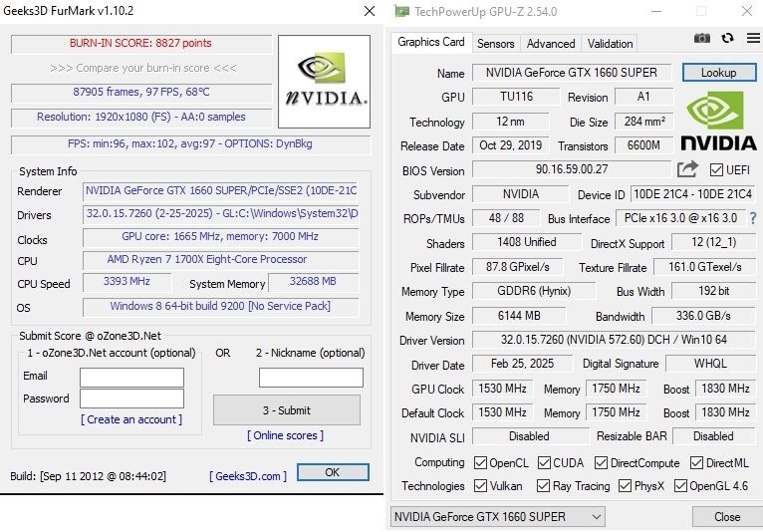Toggle the Ray Tracing checkbox

(543, 485)
